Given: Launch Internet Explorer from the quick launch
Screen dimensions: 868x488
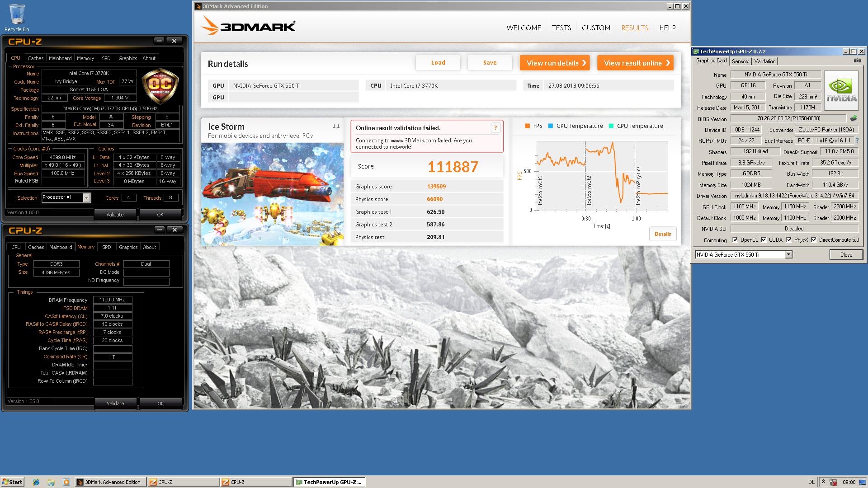Looking at the screenshot, I should [x=36, y=482].
